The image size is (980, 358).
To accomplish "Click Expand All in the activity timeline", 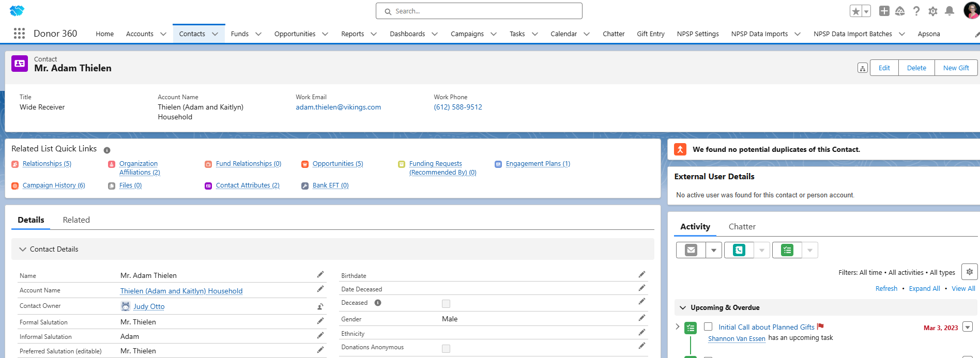I will coord(924,288).
